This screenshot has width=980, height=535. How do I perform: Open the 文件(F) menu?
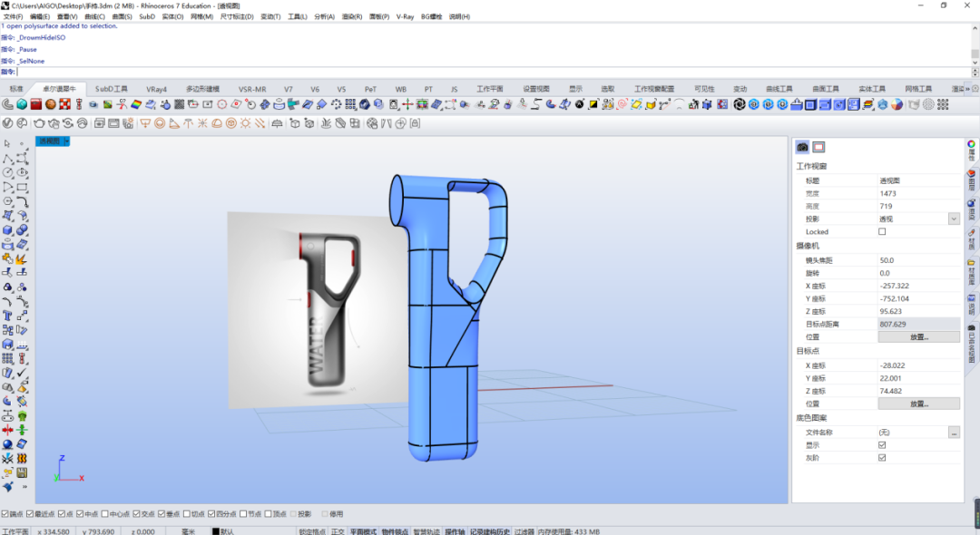coord(13,16)
